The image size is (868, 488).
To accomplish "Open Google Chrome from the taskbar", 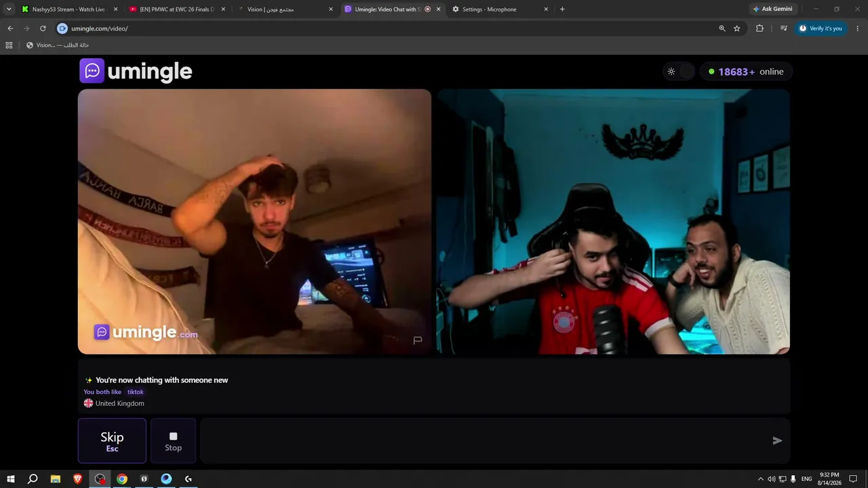I will click(122, 479).
